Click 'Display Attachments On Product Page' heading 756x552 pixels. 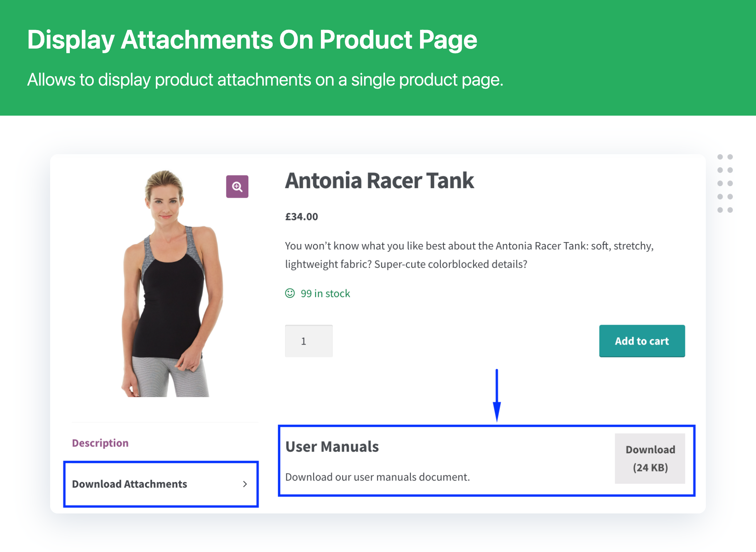(x=252, y=40)
